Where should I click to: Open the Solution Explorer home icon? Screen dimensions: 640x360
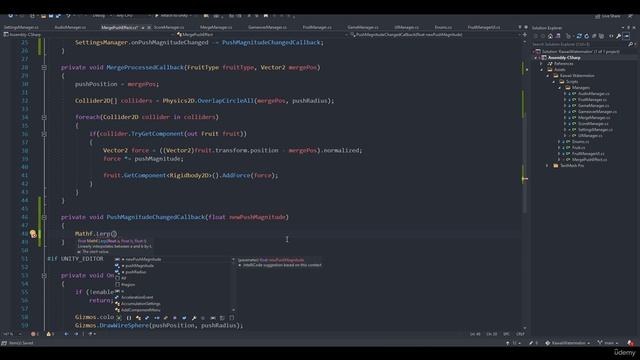pos(550,36)
